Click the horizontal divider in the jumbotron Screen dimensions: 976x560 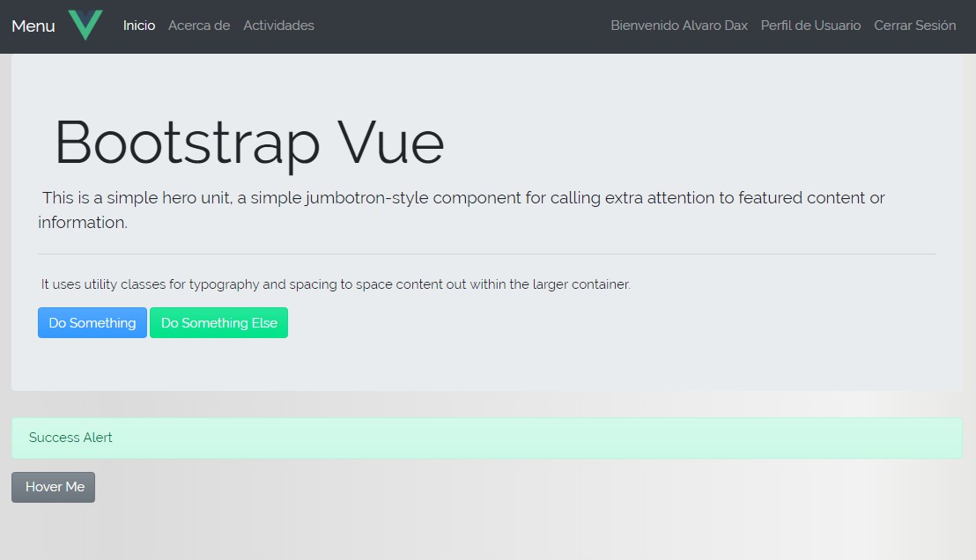coord(486,254)
